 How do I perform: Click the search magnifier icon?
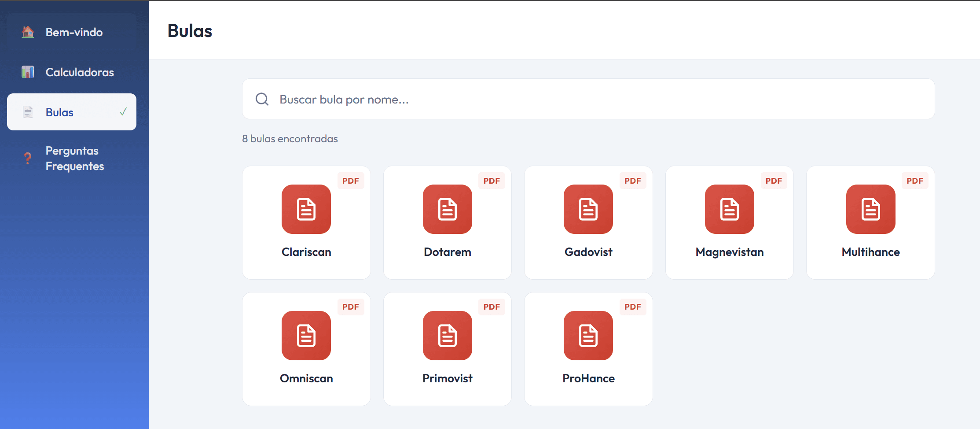pyautogui.click(x=262, y=99)
